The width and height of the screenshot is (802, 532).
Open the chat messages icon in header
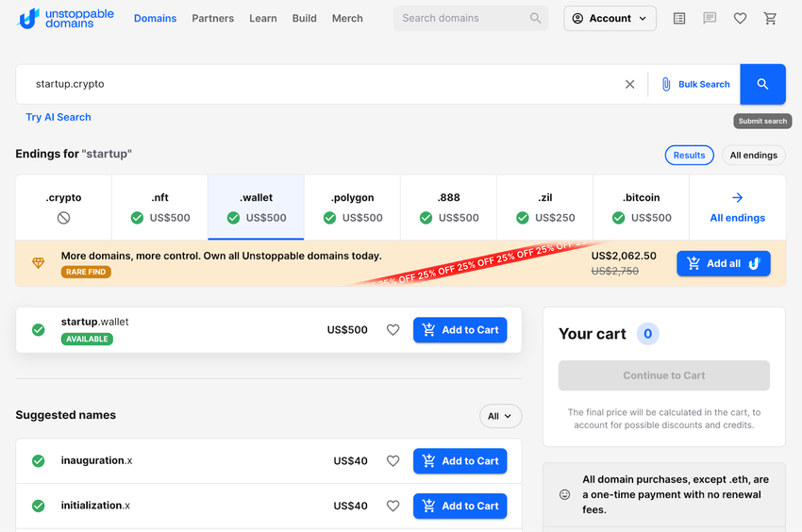click(710, 18)
